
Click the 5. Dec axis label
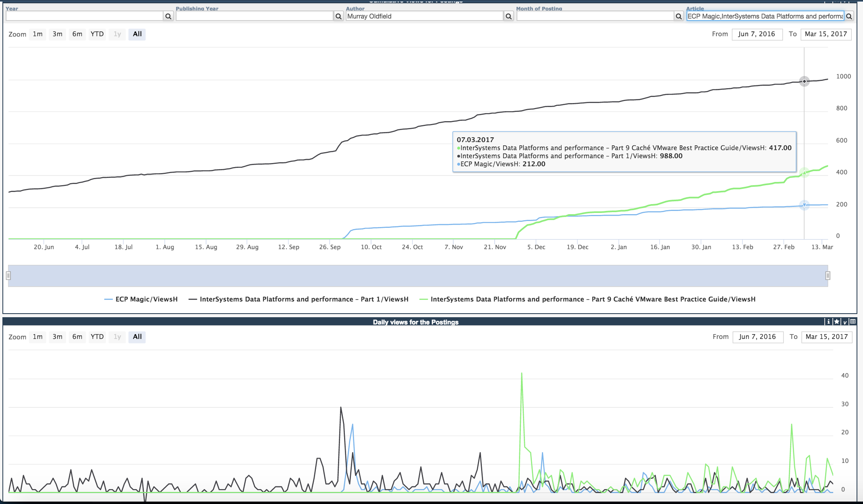point(536,247)
